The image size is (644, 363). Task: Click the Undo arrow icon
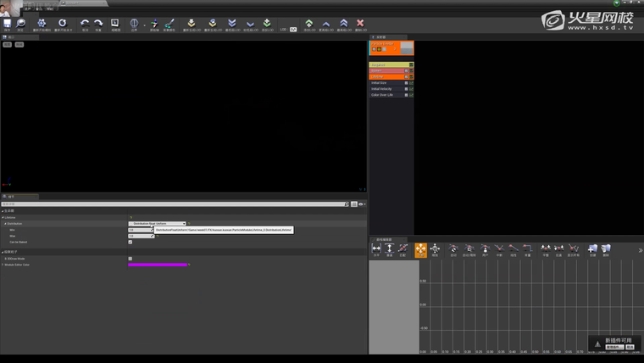(85, 24)
